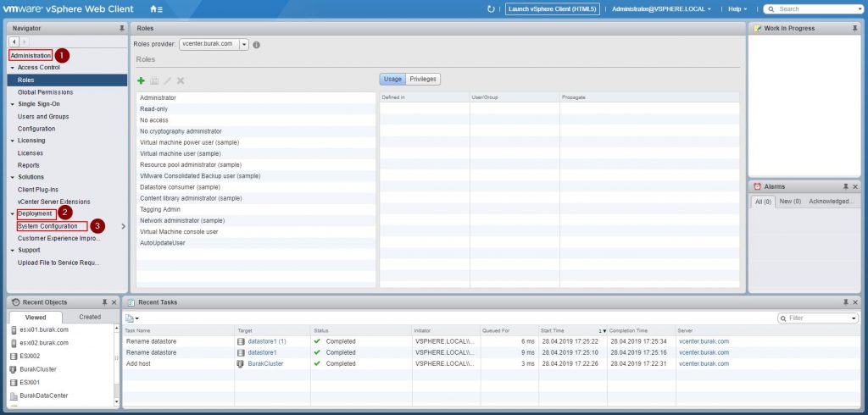Select the Created tab in Recent Objects

click(90, 317)
